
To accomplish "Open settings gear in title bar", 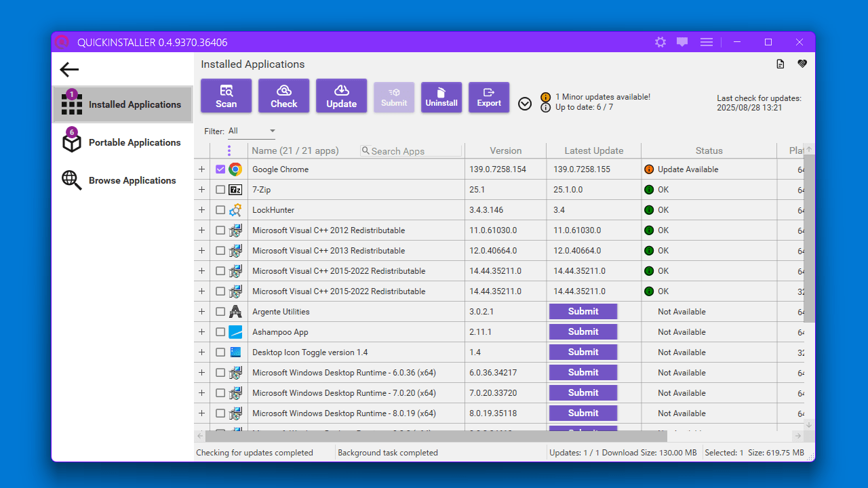I will pos(660,42).
